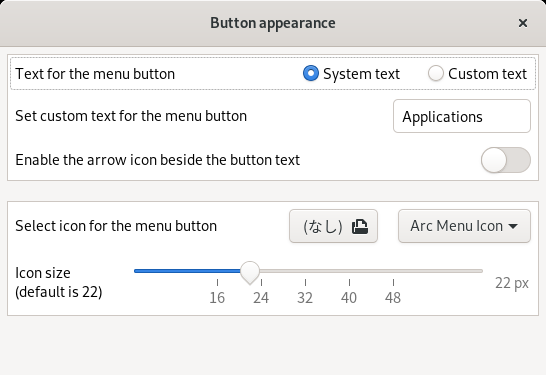This screenshot has height=375, width=546.
Task: Click the 'Text for the menu button' label
Action: point(95,74)
